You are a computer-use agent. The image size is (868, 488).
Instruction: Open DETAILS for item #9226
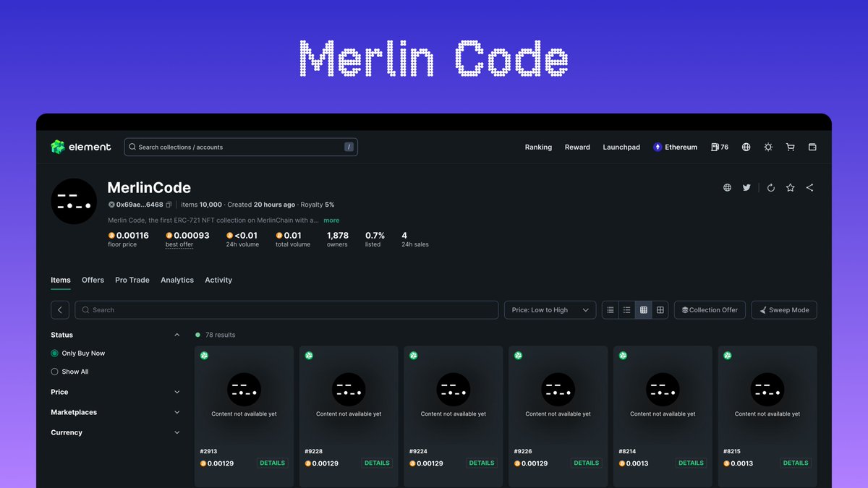point(587,463)
